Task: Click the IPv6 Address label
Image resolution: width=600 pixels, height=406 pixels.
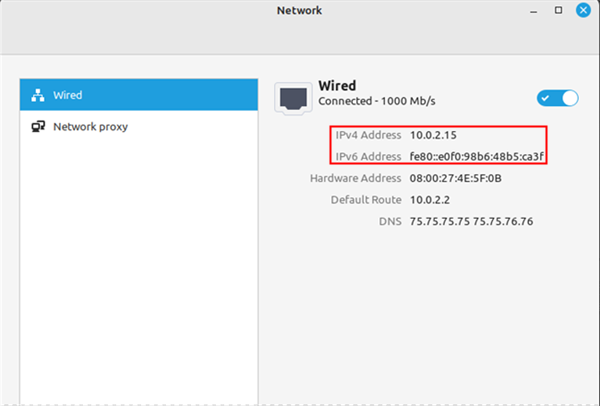Action: point(366,156)
